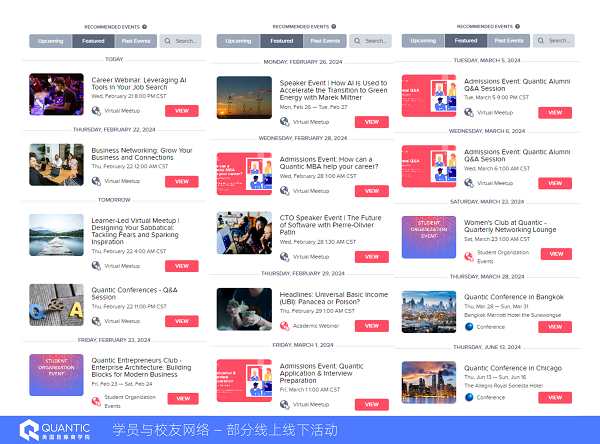Open the money-in-hands thumbnail for UBI event
The height and width of the screenshot is (444, 600).
click(244, 309)
